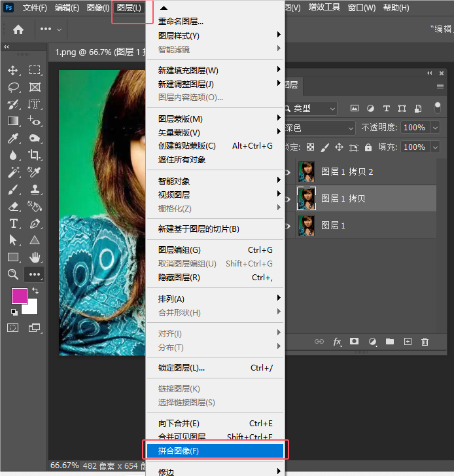Select the Hand tool
This screenshot has height=476, width=454.
click(x=35, y=257)
